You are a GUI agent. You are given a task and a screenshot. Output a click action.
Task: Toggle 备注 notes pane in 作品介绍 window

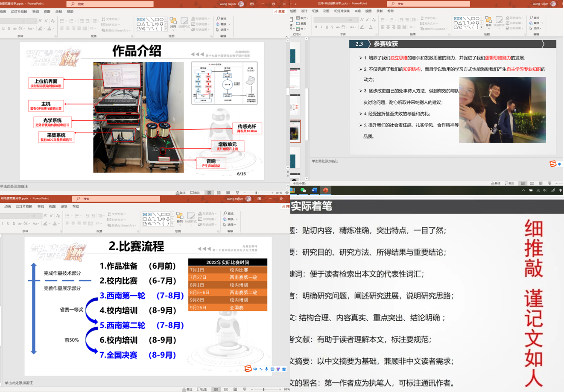(181, 193)
